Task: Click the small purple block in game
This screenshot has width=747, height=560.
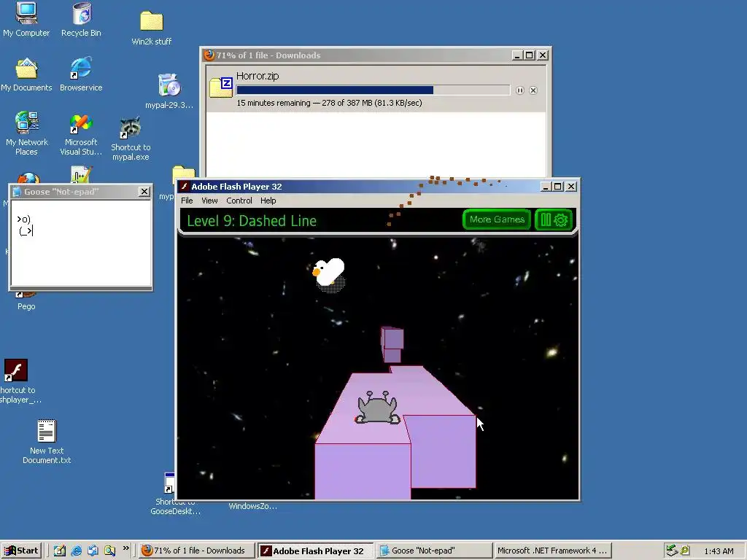Action: point(392,344)
